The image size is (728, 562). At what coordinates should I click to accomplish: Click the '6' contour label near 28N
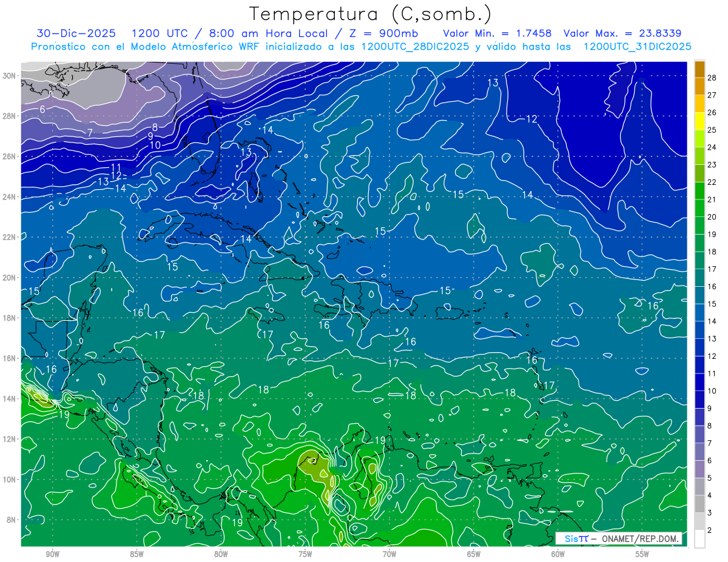click(x=42, y=109)
